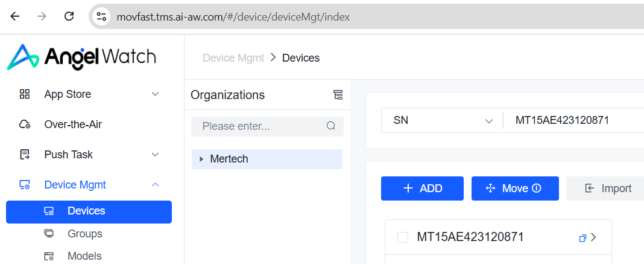
Task: Click info icon on Move button
Action: pos(537,188)
